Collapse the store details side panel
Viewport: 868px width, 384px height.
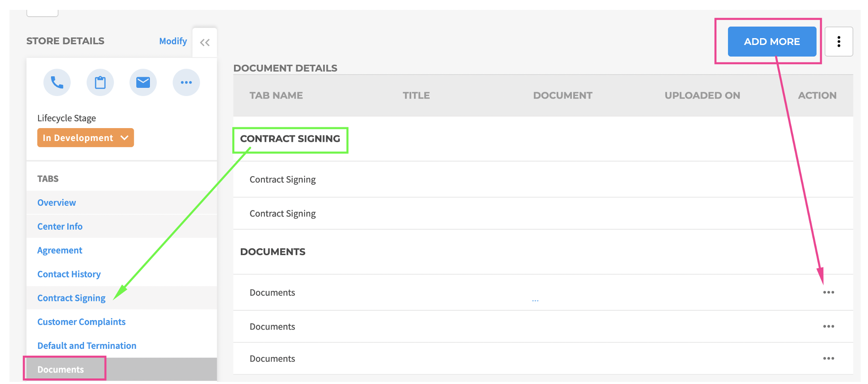[205, 42]
